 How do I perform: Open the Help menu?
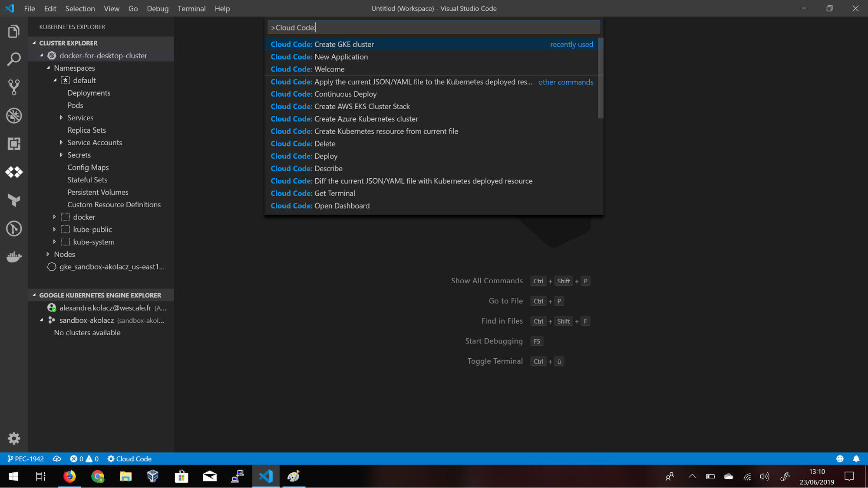222,9
